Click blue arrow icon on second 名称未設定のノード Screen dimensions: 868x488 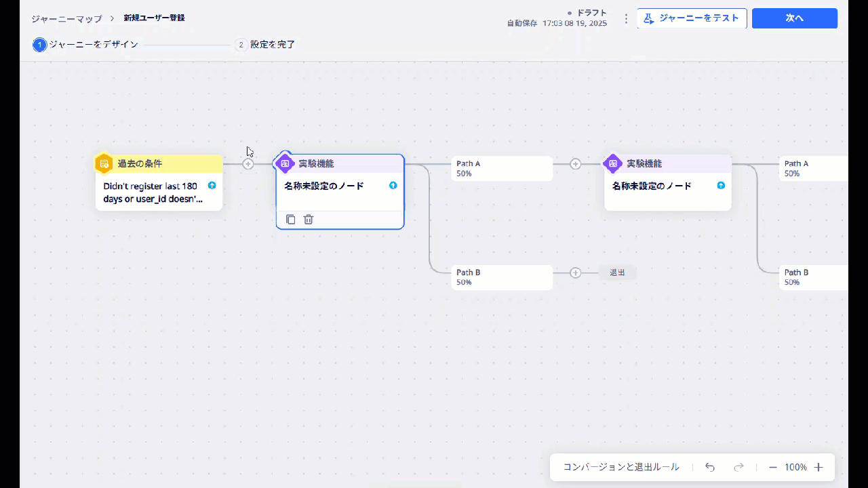(721, 185)
